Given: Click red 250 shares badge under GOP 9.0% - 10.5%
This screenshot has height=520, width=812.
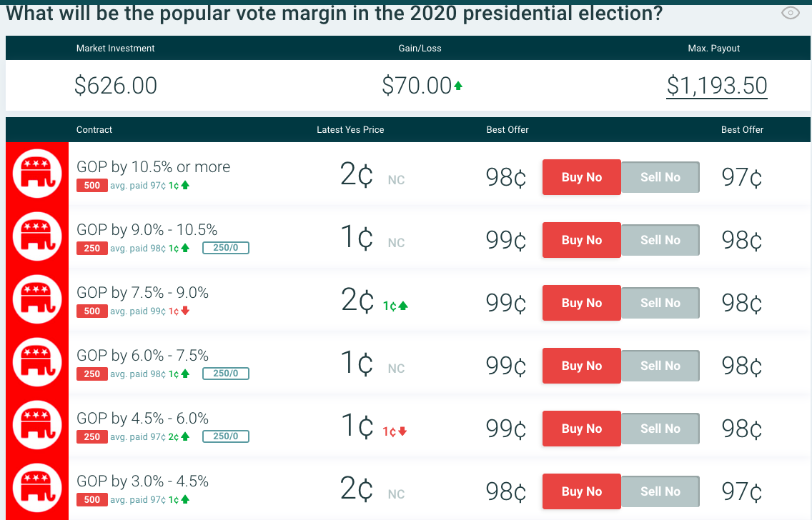Looking at the screenshot, I should pyautogui.click(x=91, y=249).
